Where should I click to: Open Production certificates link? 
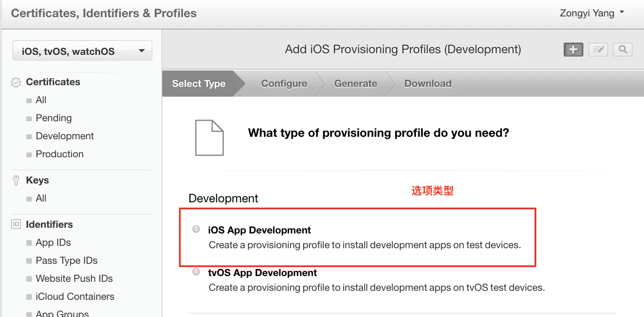[60, 154]
